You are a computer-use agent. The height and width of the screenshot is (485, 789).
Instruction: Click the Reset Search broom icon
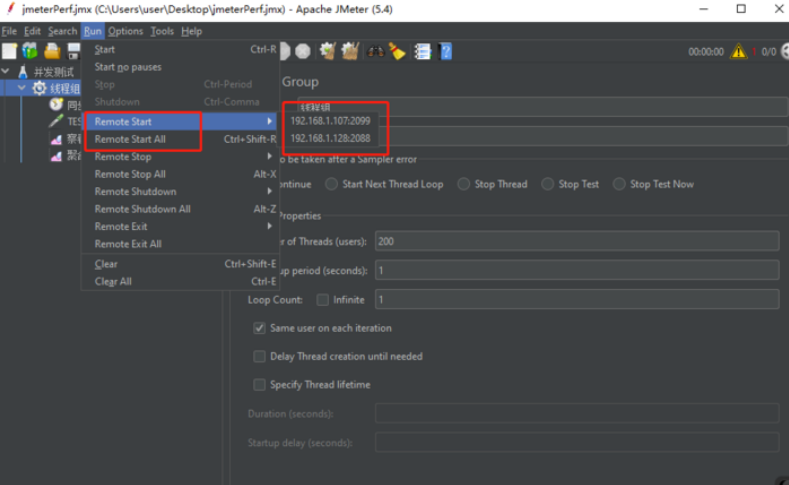pyautogui.click(x=397, y=51)
